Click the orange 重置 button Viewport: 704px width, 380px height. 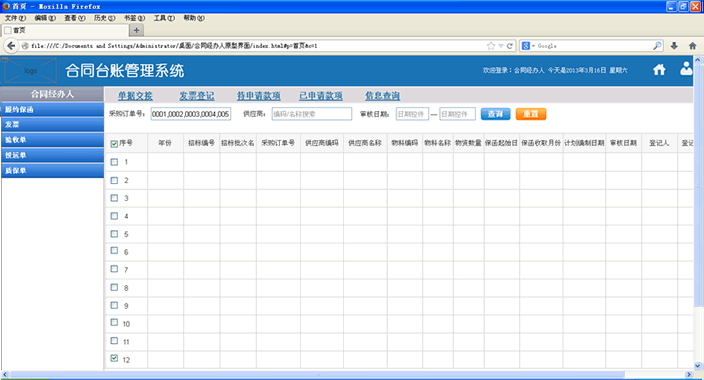(531, 114)
